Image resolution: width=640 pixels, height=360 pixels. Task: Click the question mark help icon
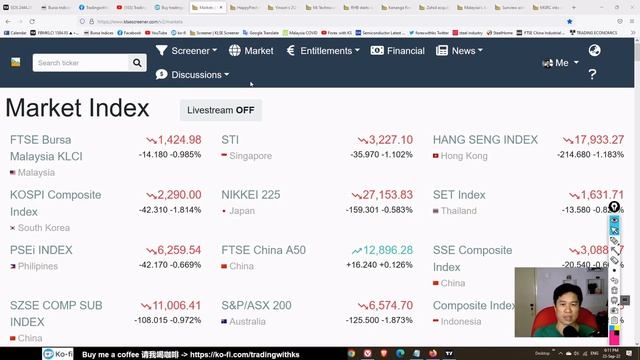[x=592, y=74]
